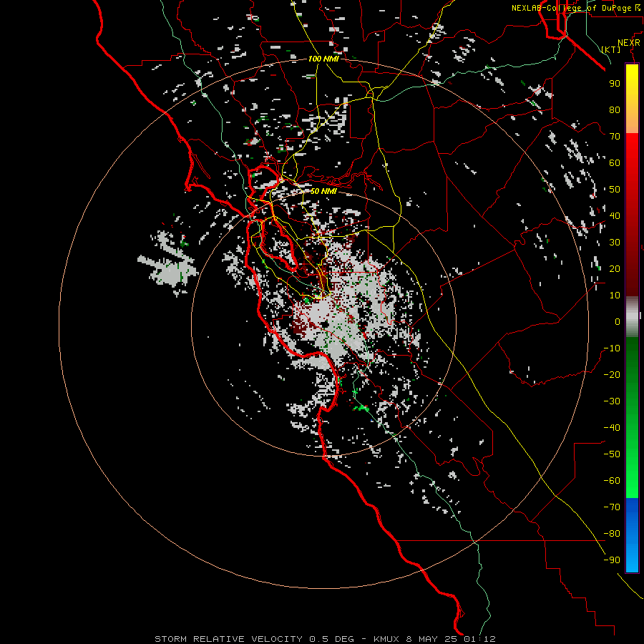The height and width of the screenshot is (644, 644).
Task: Click the [KT] units label above the color scale
Action: (x=611, y=49)
